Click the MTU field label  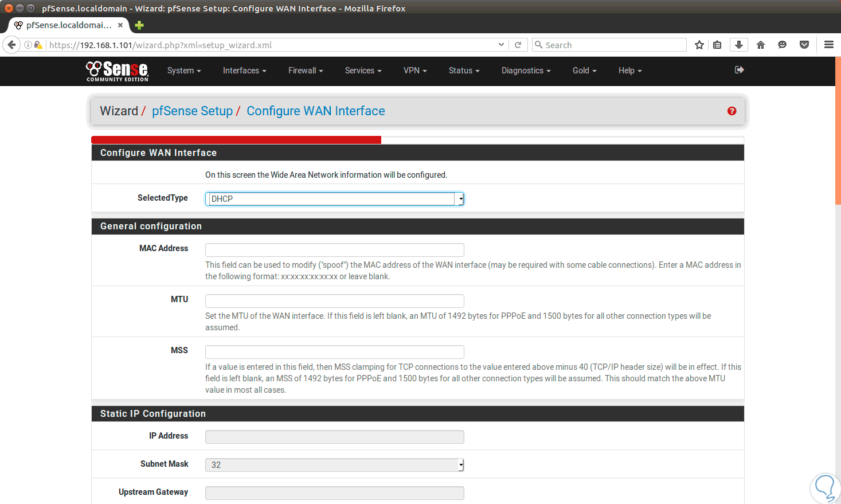pyautogui.click(x=179, y=299)
